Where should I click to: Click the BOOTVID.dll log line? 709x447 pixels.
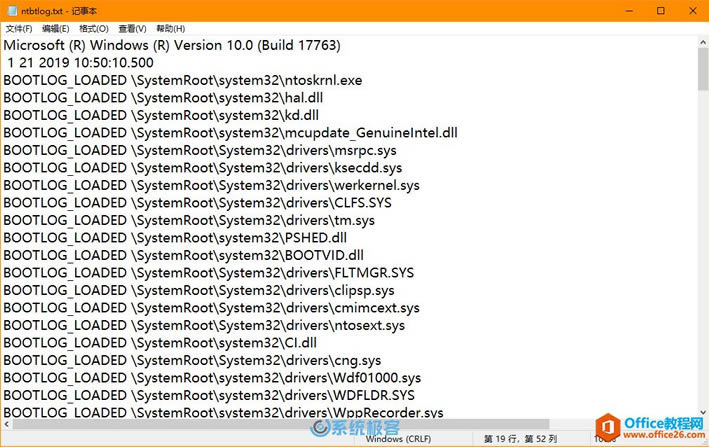coord(184,255)
